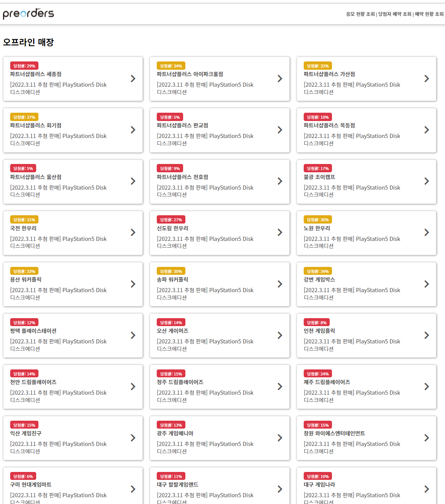445x504 pixels.
Task: Click chevron on 파트너샵플러스 회기점 card
Action: click(x=133, y=130)
